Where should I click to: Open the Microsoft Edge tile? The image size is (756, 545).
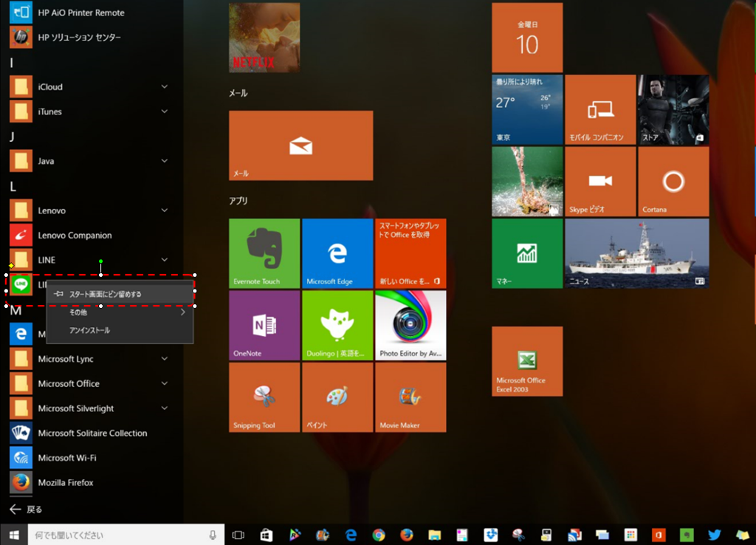[337, 253]
